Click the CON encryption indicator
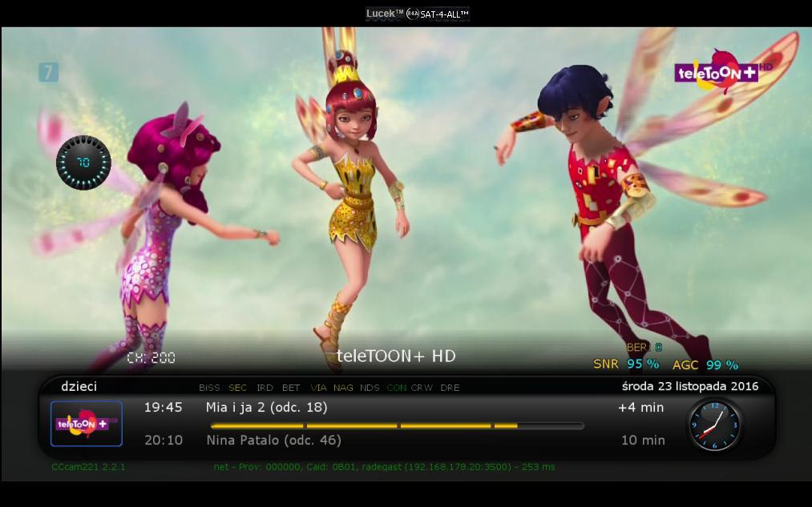Image resolution: width=812 pixels, height=507 pixels. click(x=396, y=388)
